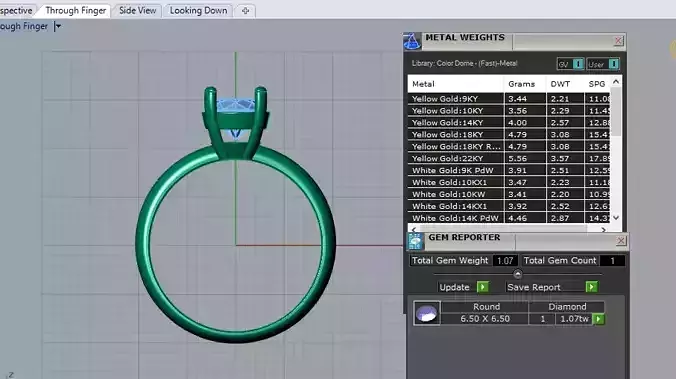
Task: Click the SPG column header
Action: [x=597, y=84]
